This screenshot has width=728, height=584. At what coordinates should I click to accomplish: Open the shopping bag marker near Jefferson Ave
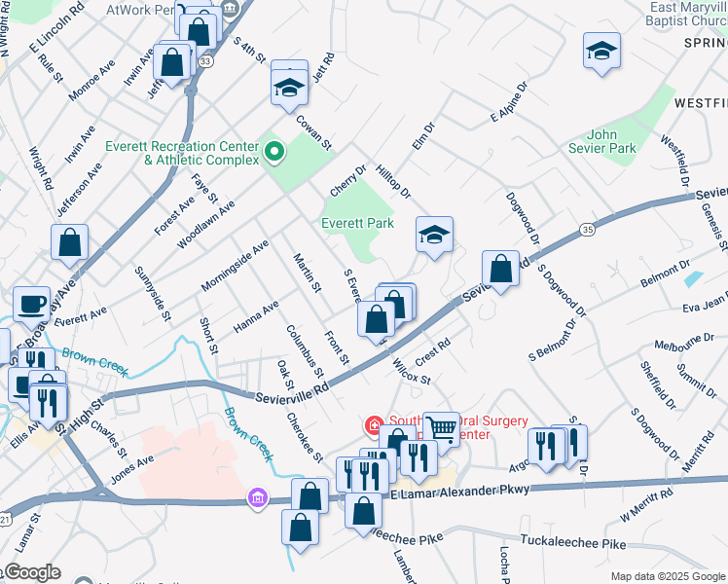coord(70,243)
